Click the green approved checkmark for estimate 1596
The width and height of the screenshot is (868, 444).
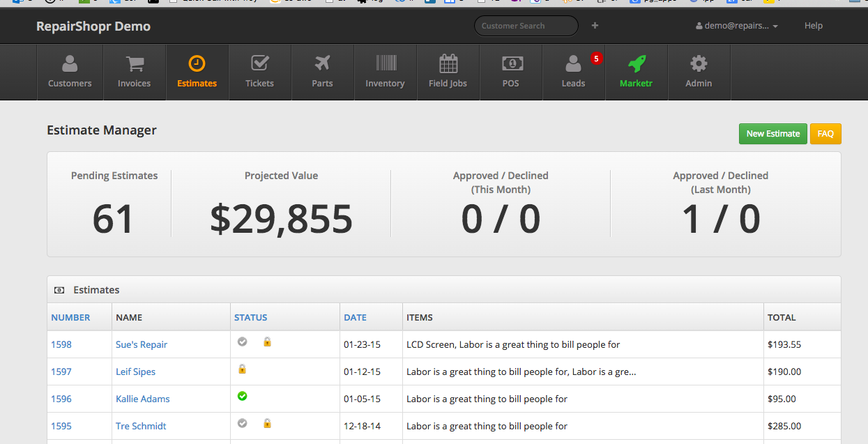[243, 397]
